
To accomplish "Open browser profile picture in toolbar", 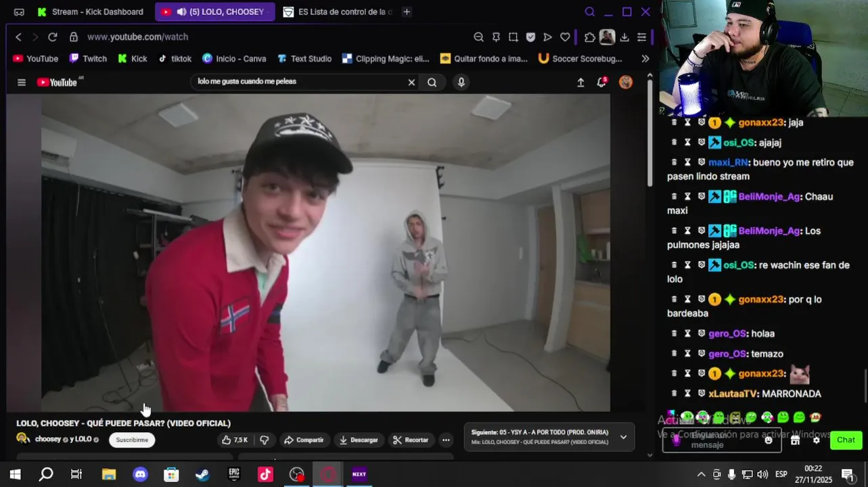I will [607, 37].
